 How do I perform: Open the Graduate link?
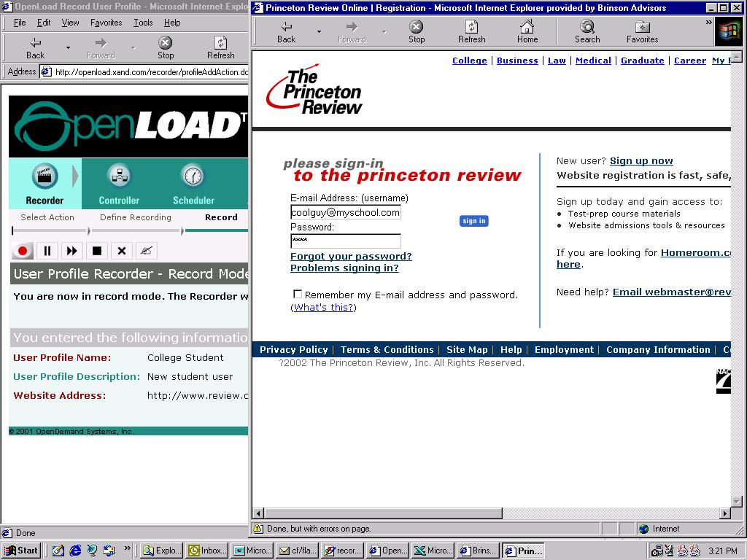(642, 61)
